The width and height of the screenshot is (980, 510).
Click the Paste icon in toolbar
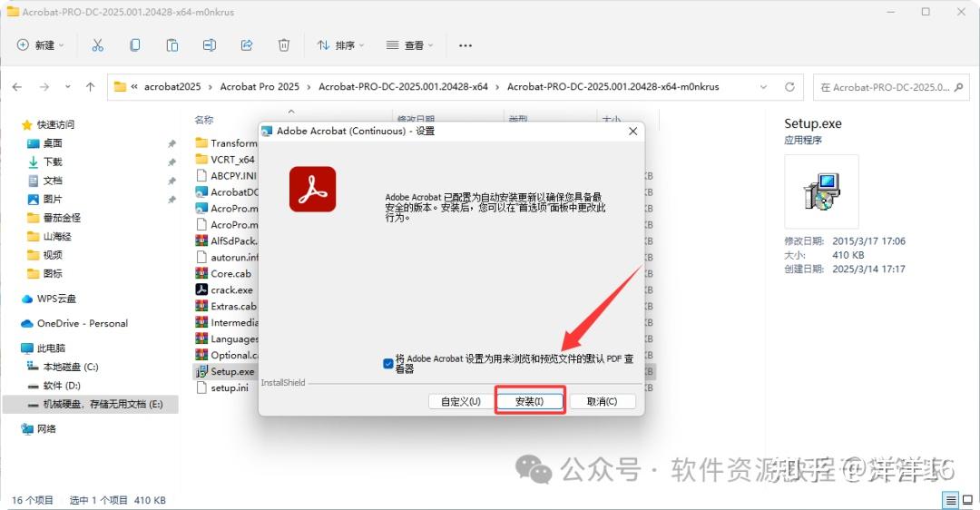point(171,45)
